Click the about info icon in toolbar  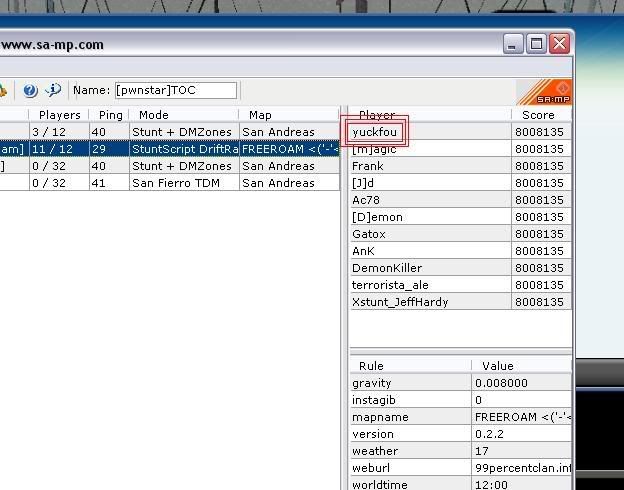53,91
